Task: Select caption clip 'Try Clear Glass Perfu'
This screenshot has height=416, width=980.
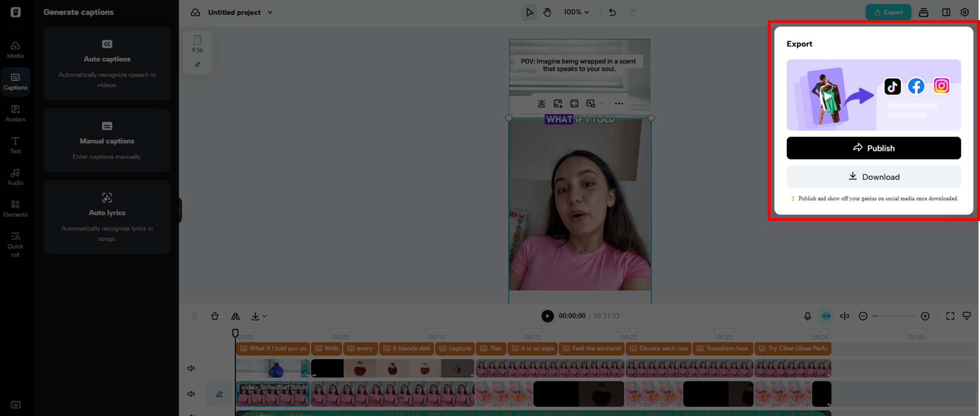Action: click(793, 349)
